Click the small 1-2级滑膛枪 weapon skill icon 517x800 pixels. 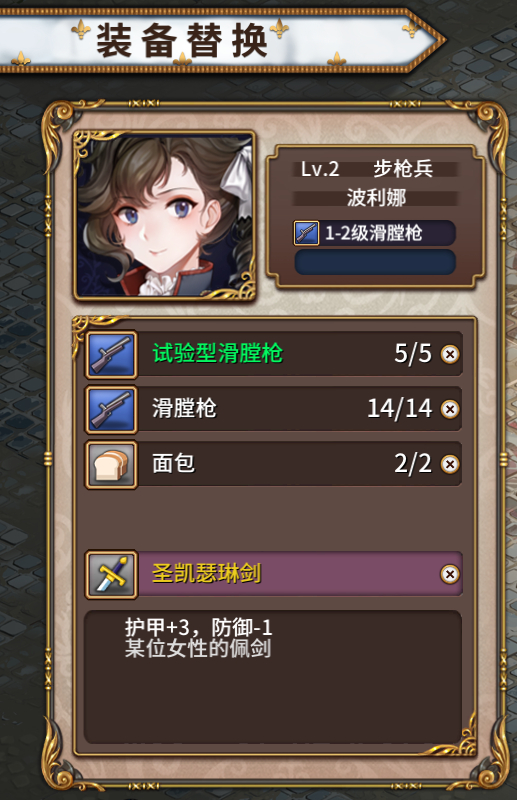306,233
